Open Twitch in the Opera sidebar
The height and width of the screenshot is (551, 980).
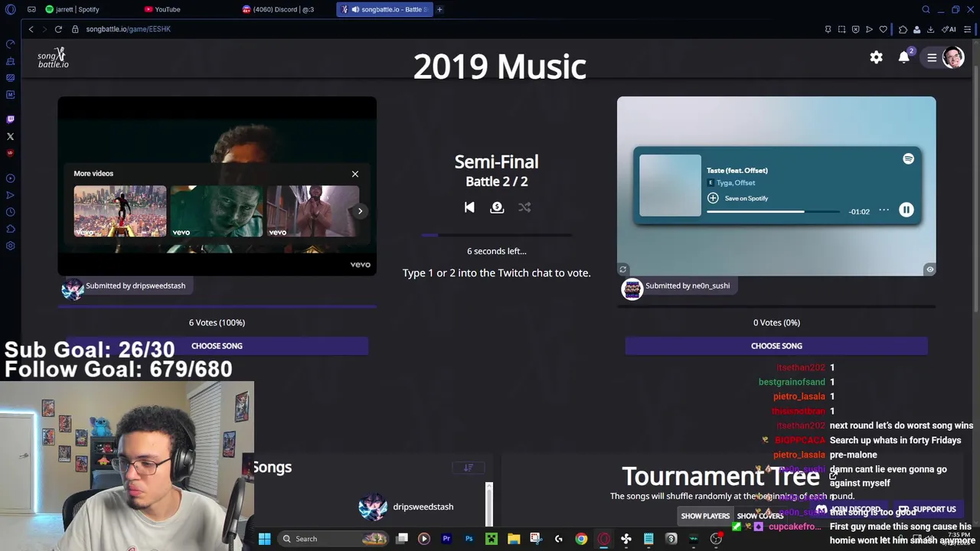tap(11, 119)
